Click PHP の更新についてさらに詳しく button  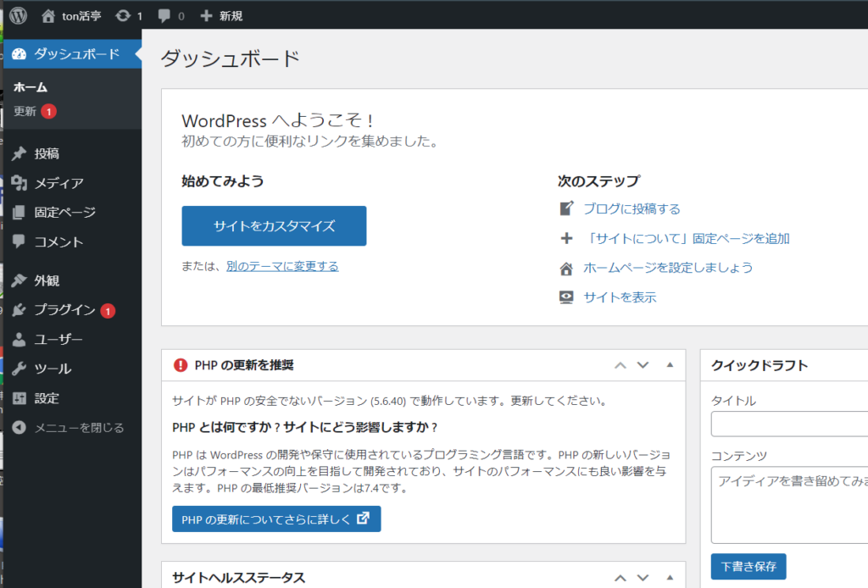coord(276,519)
